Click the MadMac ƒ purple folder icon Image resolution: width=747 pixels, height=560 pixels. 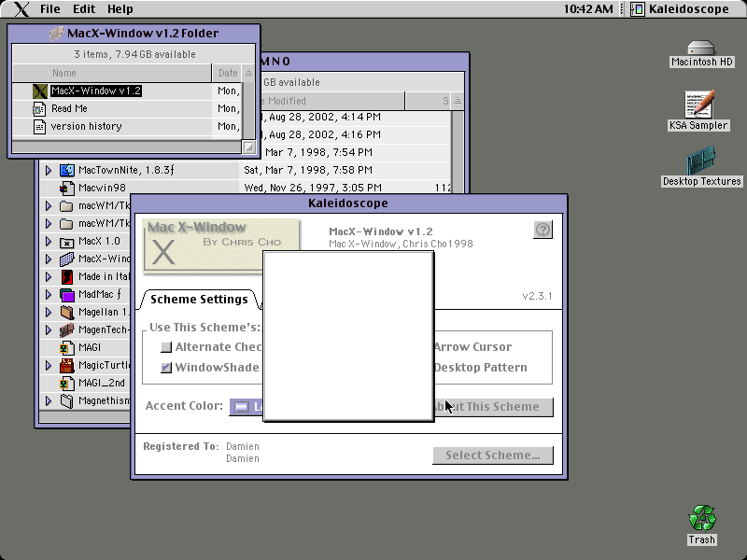coord(66,295)
